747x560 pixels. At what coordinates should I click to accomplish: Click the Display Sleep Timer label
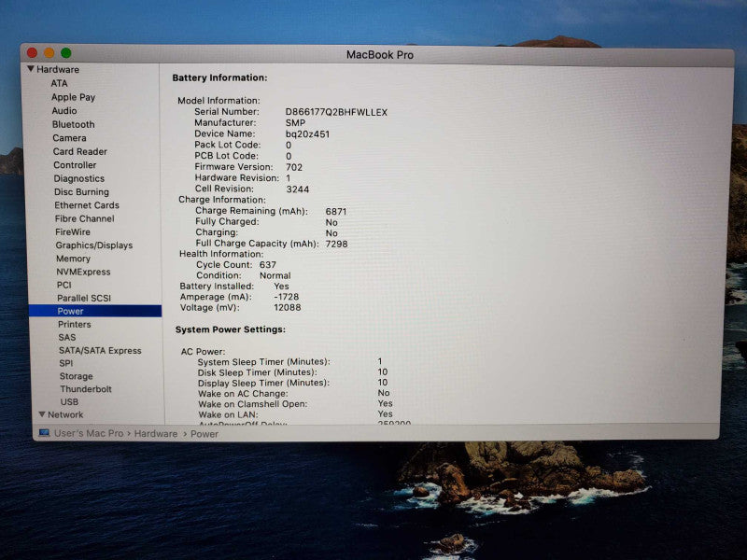[263, 383]
